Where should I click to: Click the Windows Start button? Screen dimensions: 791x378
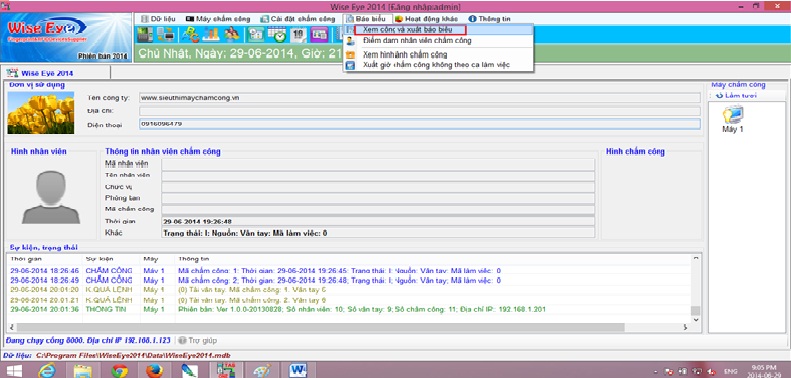coord(14,370)
